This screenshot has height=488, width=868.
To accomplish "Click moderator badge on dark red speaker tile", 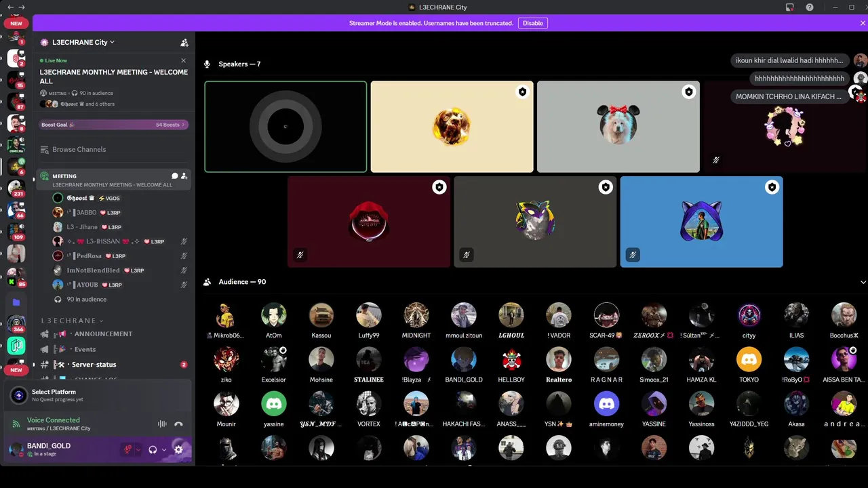I will [x=439, y=187].
